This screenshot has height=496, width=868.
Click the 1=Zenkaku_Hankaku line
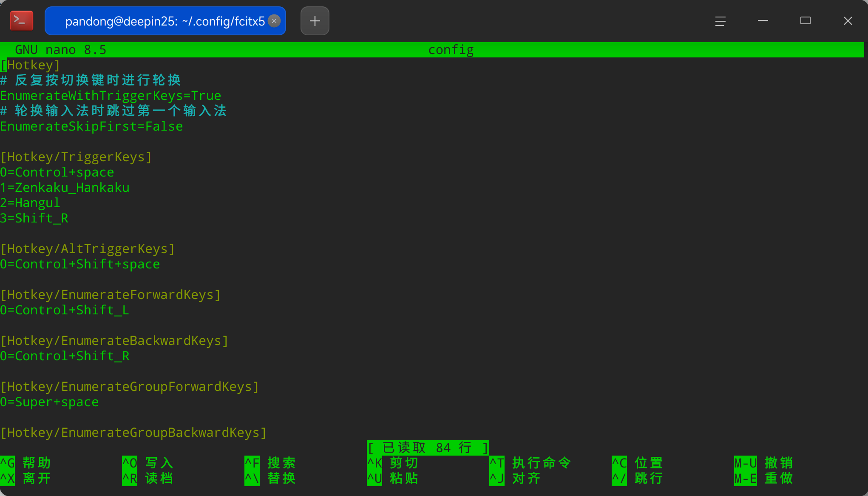[65, 188]
